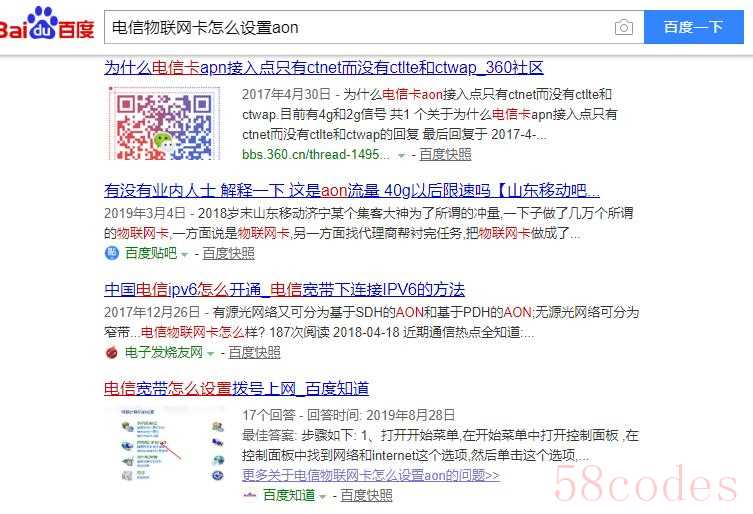
Task: Expand dropdown arrow beside 电子发烧友网
Action: pyautogui.click(x=210, y=354)
